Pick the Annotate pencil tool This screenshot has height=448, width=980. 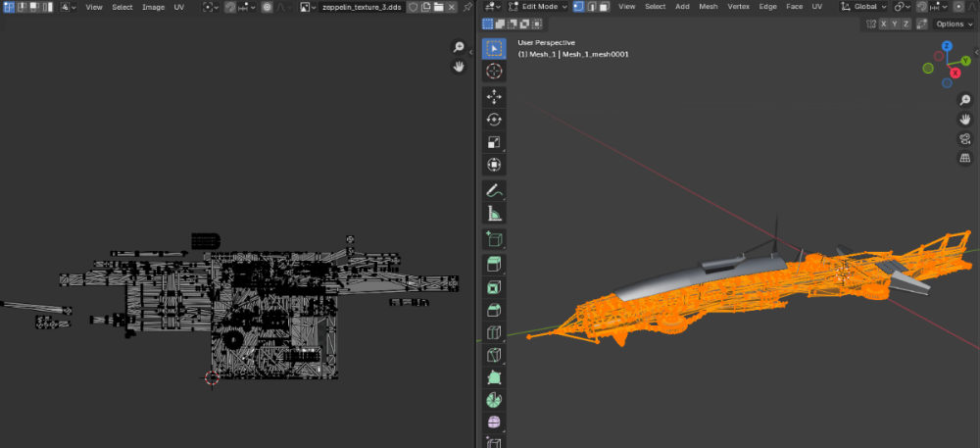pos(494,190)
